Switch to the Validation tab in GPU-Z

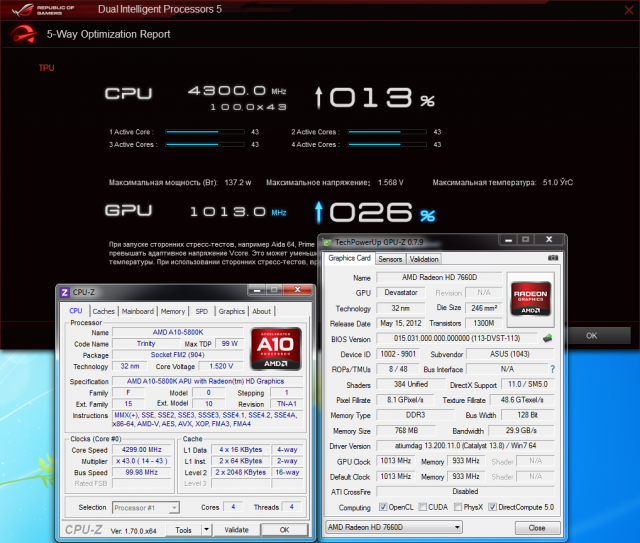(424, 259)
